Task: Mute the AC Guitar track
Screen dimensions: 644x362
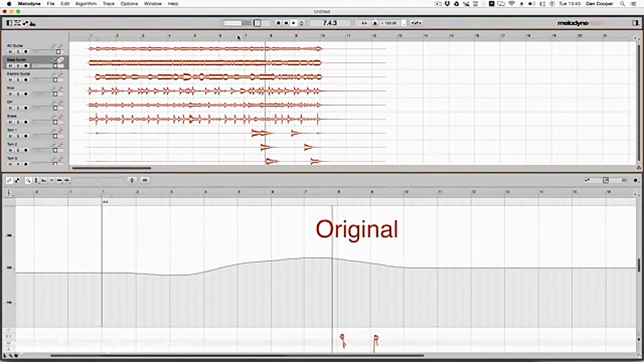Action: click(10, 52)
